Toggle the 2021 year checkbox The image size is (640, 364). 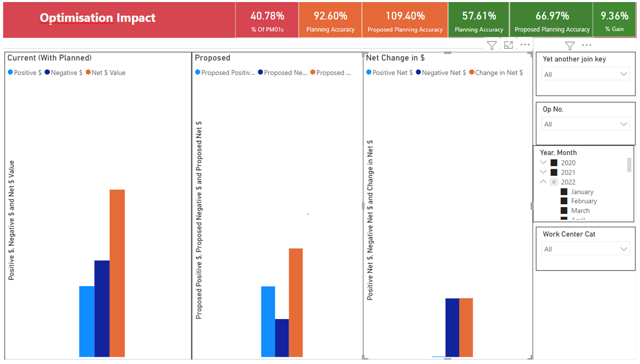[x=554, y=172]
